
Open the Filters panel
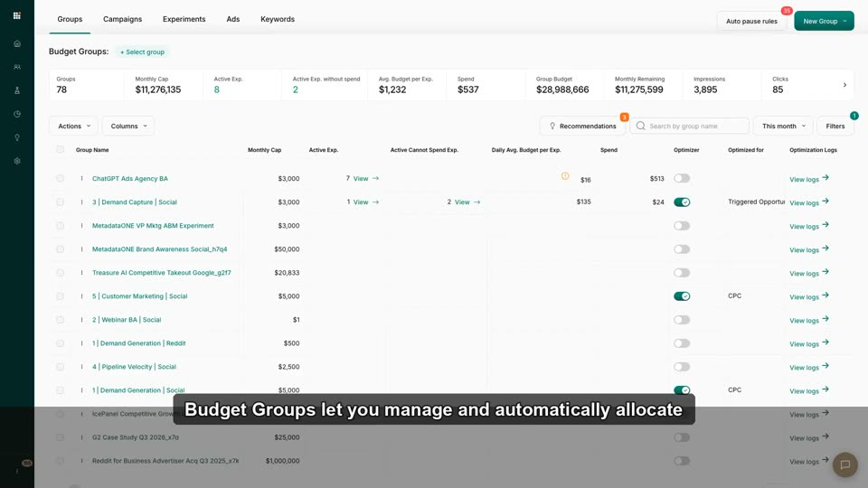pos(835,127)
